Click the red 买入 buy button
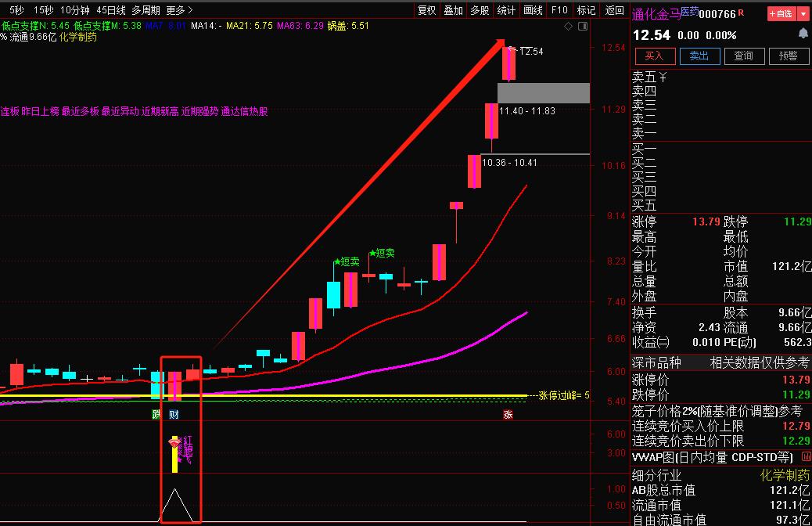The image size is (812, 526). tap(654, 56)
